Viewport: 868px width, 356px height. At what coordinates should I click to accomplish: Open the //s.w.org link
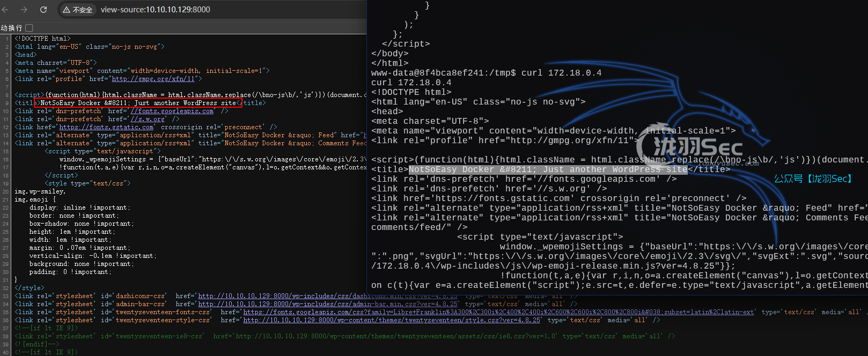point(148,119)
